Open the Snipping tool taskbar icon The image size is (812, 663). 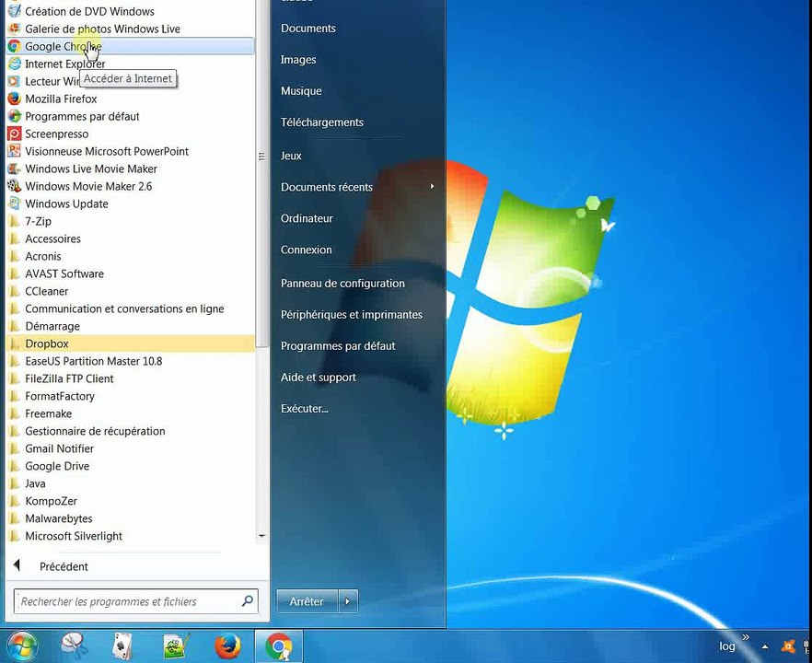[75, 646]
